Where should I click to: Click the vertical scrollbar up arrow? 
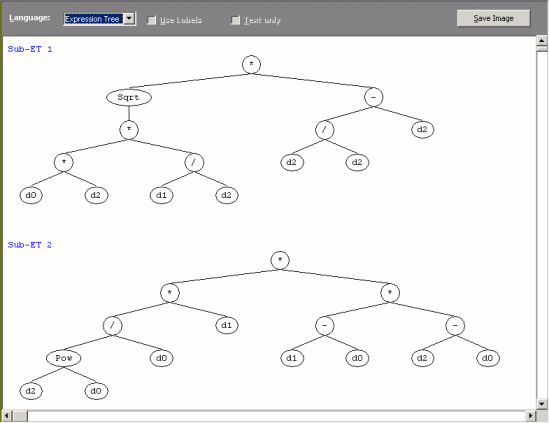(542, 40)
